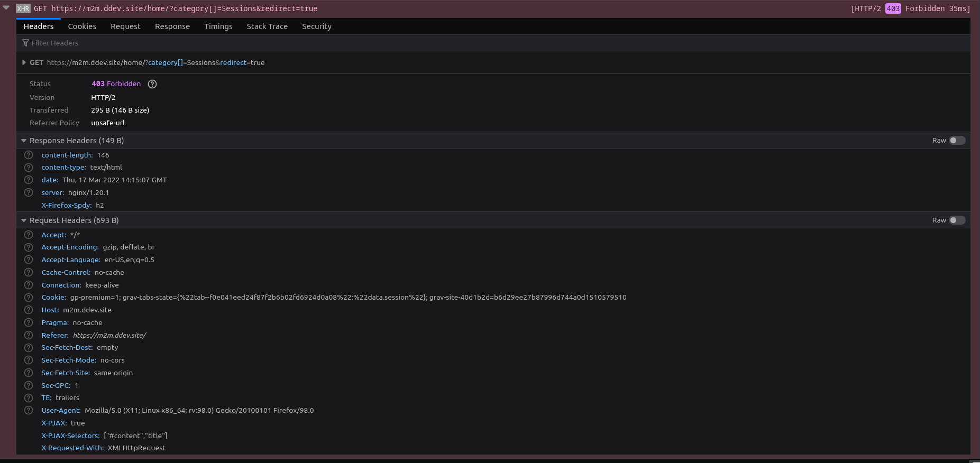Click help icon beside the Host header
The height and width of the screenshot is (463, 980).
tap(29, 310)
